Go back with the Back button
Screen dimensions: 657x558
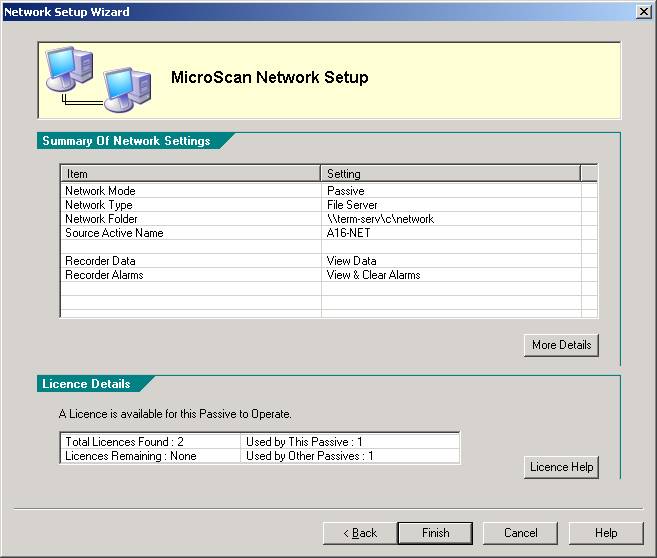(360, 533)
